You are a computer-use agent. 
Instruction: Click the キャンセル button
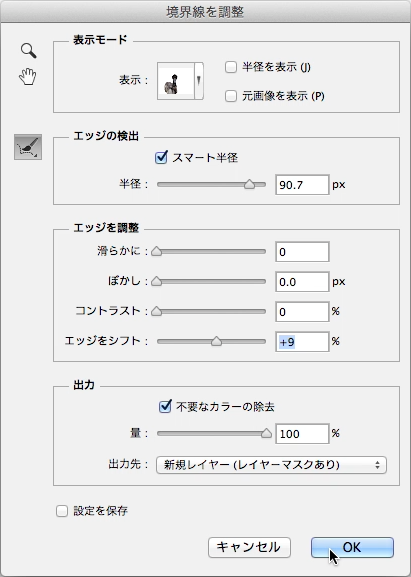pyautogui.click(x=249, y=547)
